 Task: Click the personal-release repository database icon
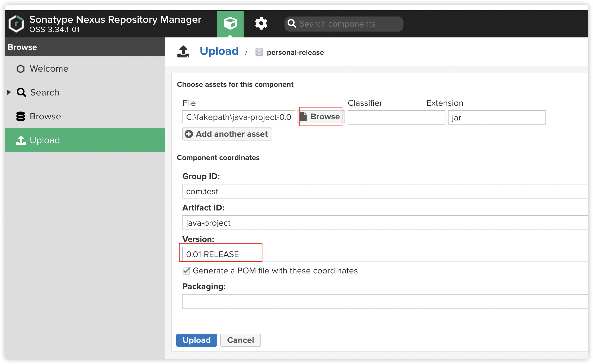(x=259, y=52)
